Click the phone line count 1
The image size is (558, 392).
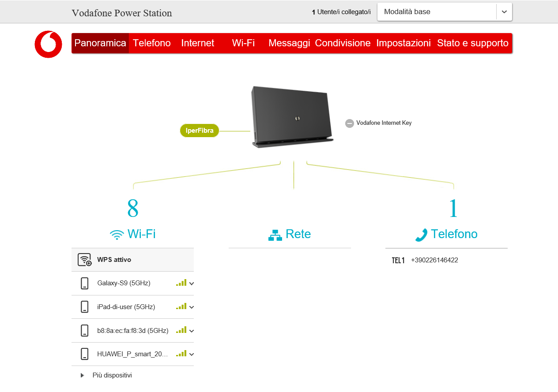click(x=453, y=209)
